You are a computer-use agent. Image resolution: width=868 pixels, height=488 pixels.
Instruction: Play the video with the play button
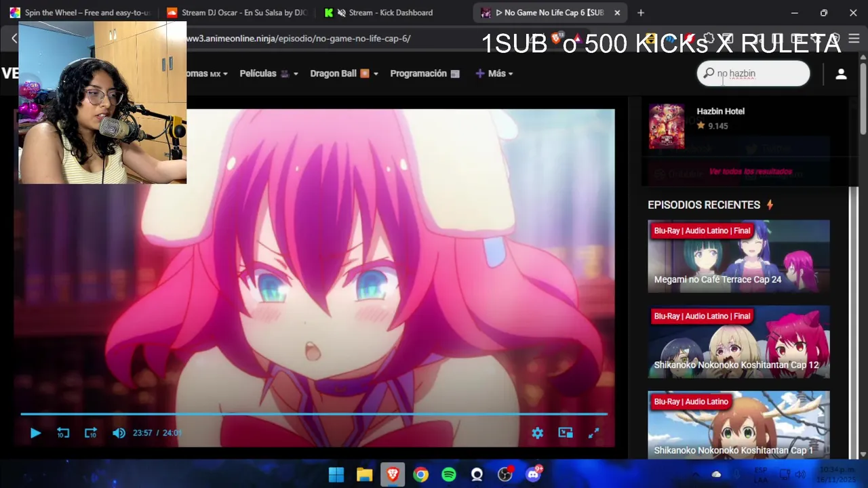coord(35,433)
